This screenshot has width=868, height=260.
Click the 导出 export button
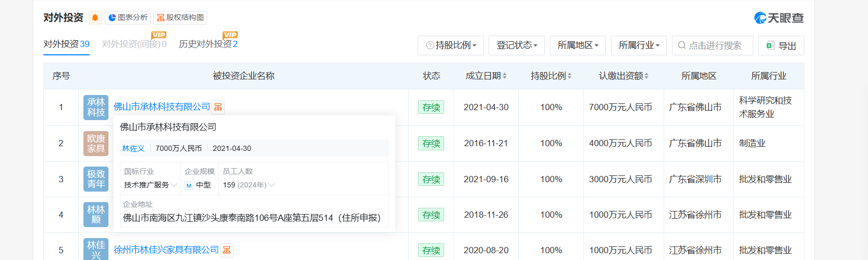[x=781, y=45]
